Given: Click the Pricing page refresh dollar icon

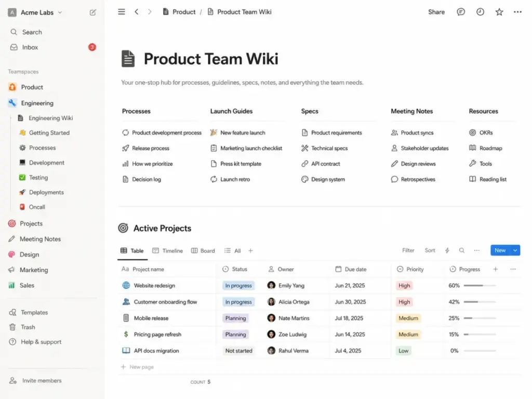Looking at the screenshot, I should tap(126, 334).
